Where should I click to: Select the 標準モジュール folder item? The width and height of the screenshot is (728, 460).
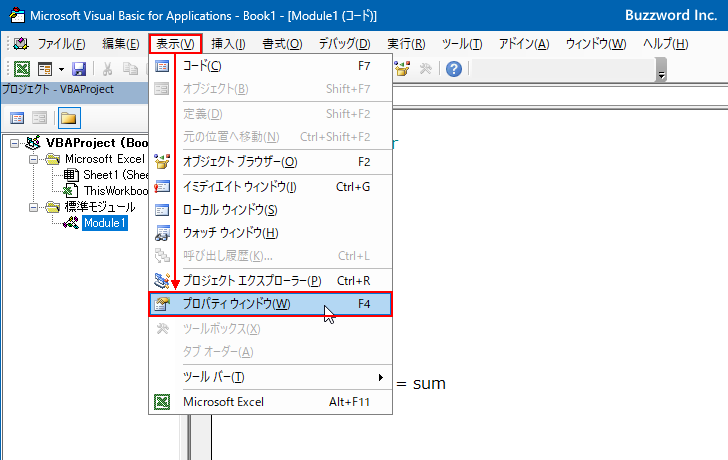tap(100, 207)
